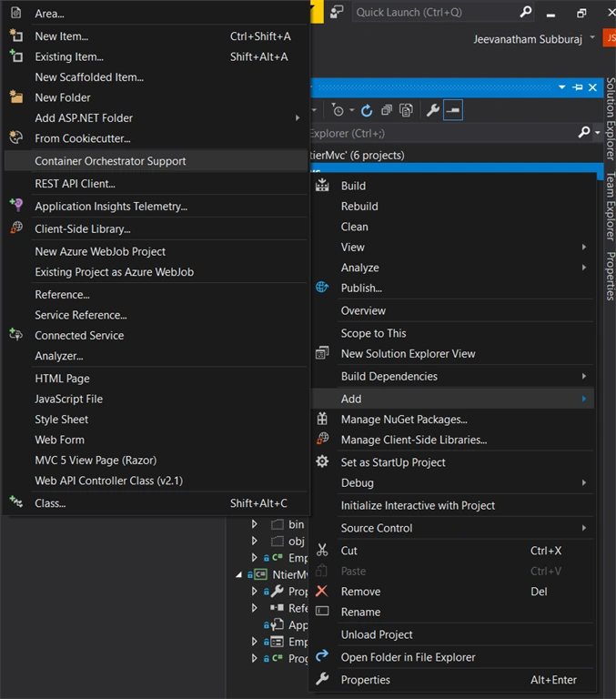Click the Rename icon
This screenshot has width=616, height=699.
click(x=322, y=612)
